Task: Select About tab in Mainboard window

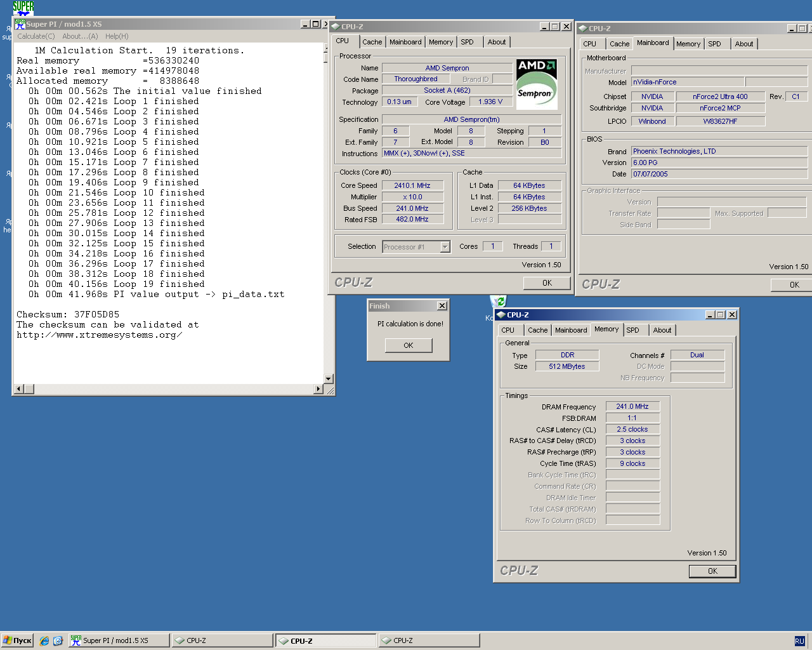Action: tap(744, 44)
